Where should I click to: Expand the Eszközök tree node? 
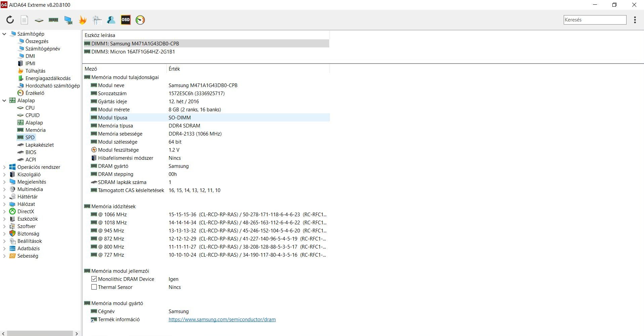4,219
